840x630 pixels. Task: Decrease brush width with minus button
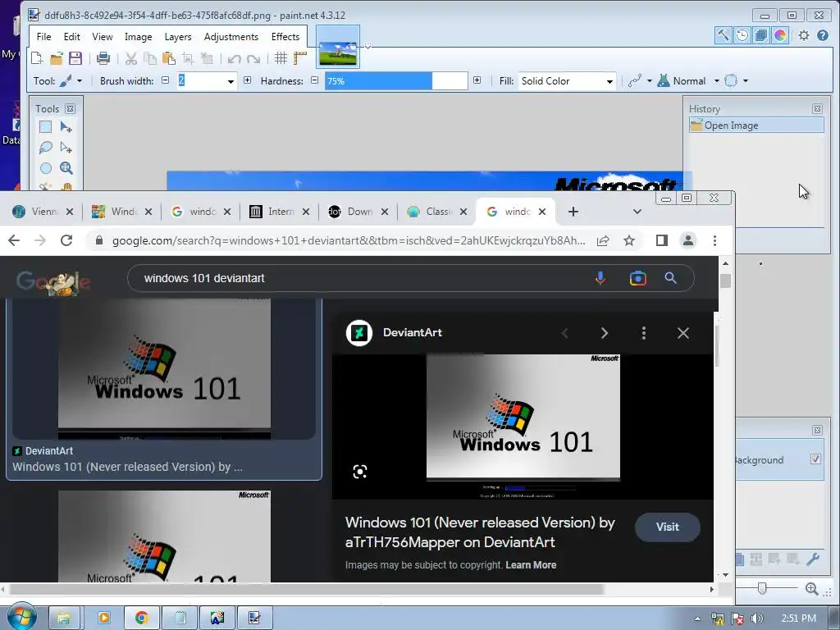point(166,80)
